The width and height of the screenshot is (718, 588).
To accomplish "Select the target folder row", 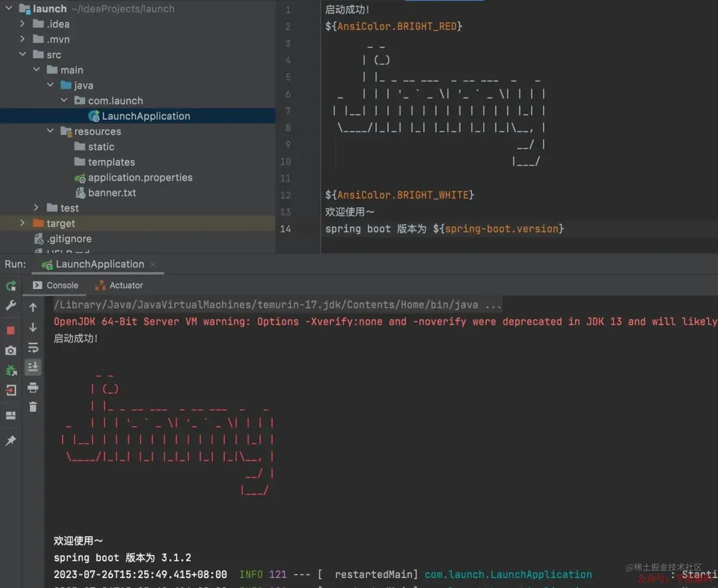I will pyautogui.click(x=138, y=223).
